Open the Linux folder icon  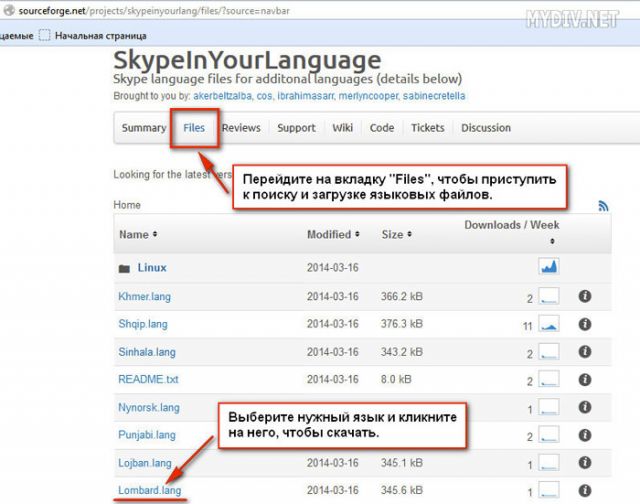click(x=124, y=269)
